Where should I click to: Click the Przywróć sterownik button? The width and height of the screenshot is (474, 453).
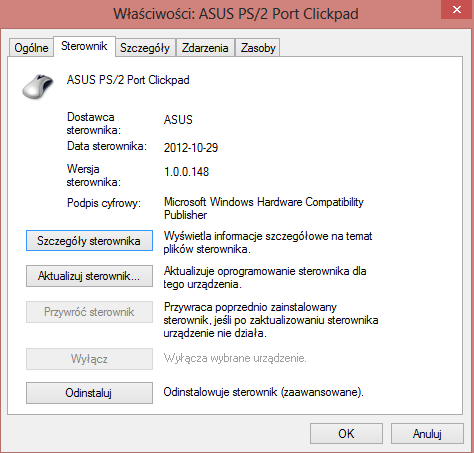click(89, 312)
